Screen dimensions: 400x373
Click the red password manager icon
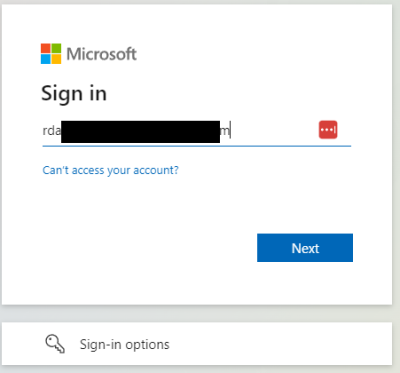tap(328, 130)
